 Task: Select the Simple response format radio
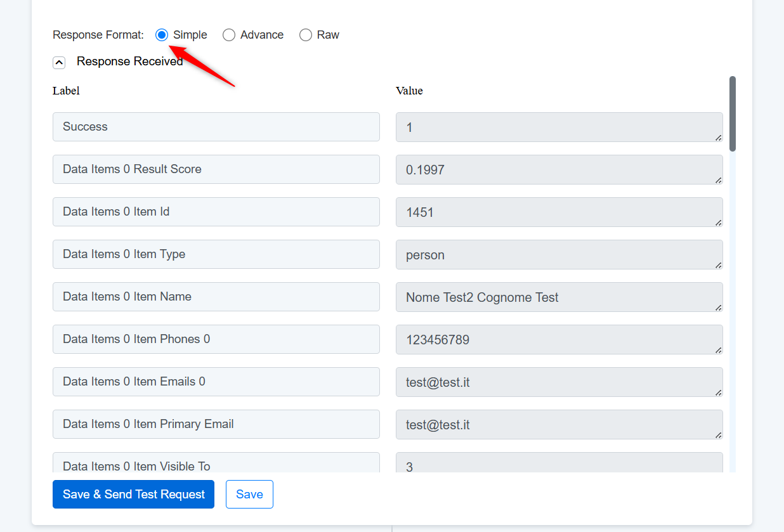click(162, 35)
